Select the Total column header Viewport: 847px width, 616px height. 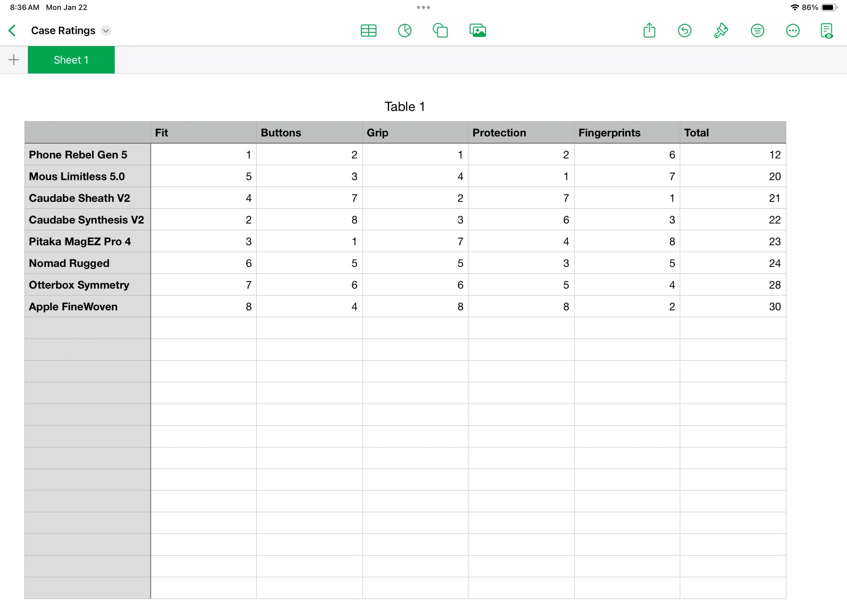(x=733, y=133)
